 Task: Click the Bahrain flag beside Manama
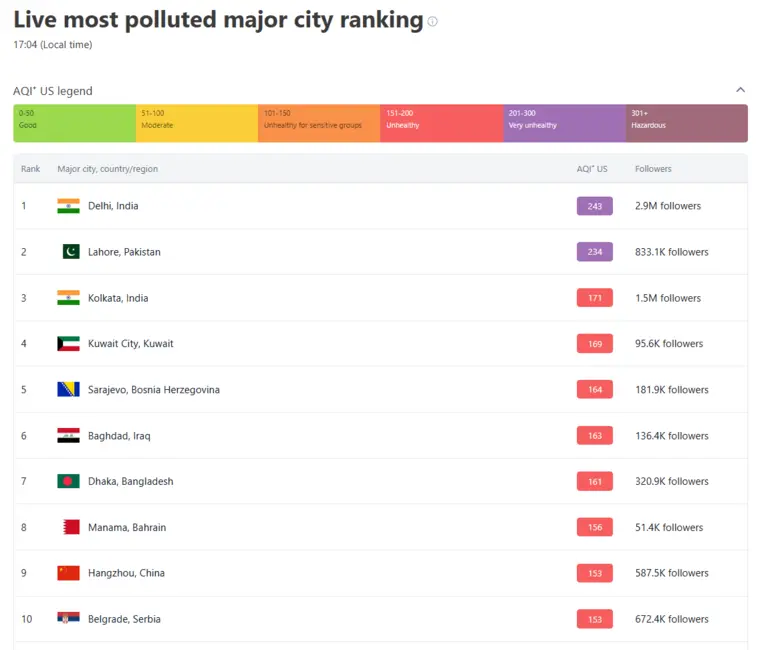pyautogui.click(x=70, y=527)
